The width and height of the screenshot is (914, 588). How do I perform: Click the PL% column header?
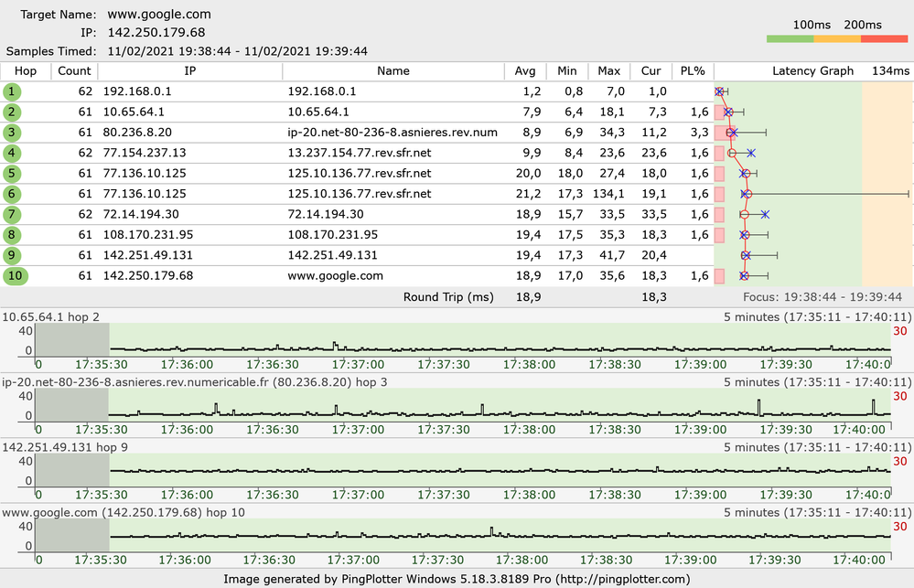(693, 71)
